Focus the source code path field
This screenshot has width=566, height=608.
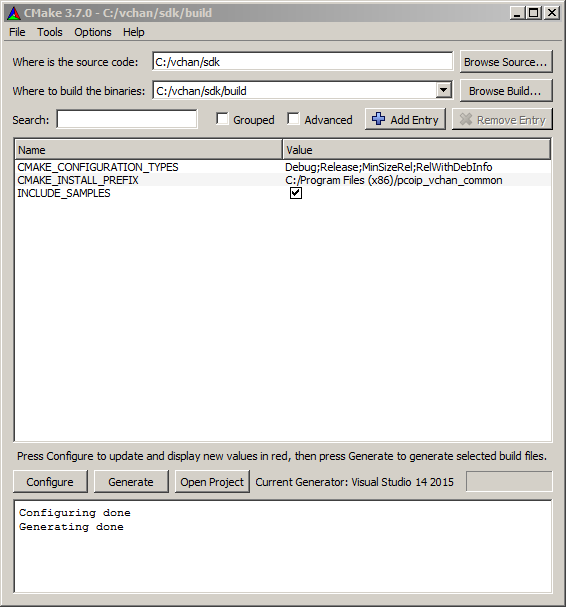point(302,62)
